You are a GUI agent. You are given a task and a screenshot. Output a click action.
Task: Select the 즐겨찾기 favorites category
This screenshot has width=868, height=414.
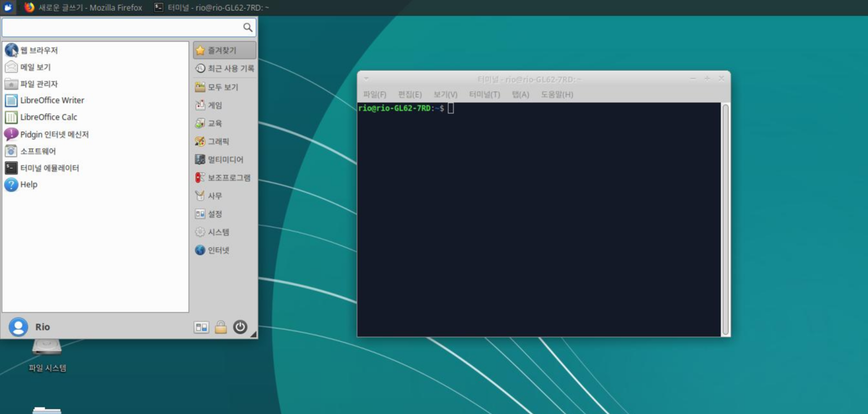224,50
